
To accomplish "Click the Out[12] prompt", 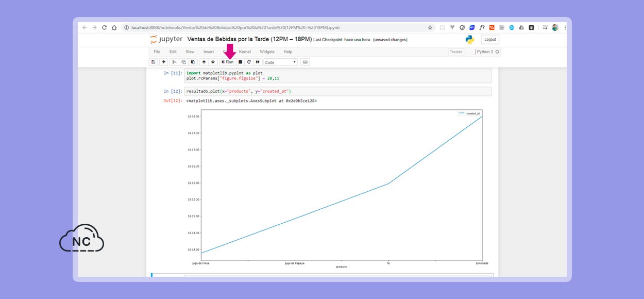I will (x=173, y=101).
